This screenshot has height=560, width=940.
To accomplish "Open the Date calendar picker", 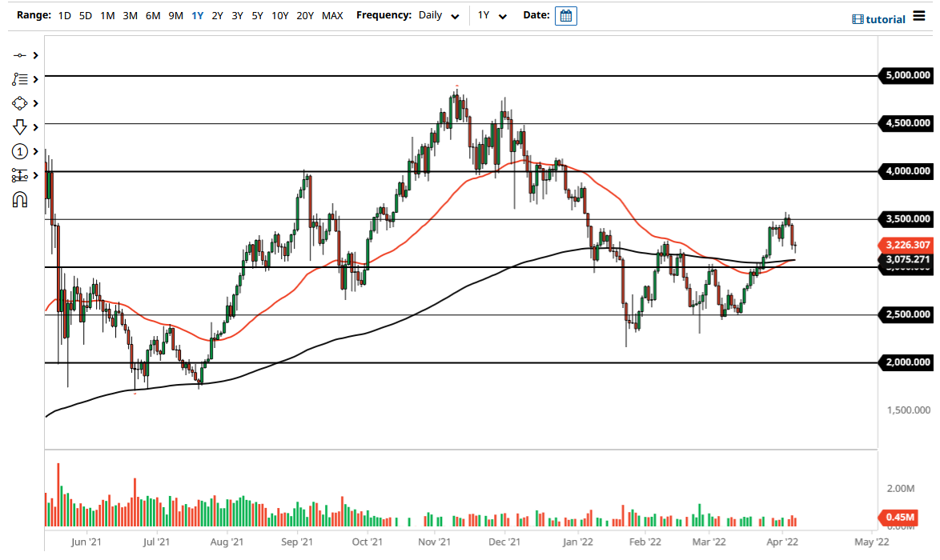I will [x=566, y=15].
